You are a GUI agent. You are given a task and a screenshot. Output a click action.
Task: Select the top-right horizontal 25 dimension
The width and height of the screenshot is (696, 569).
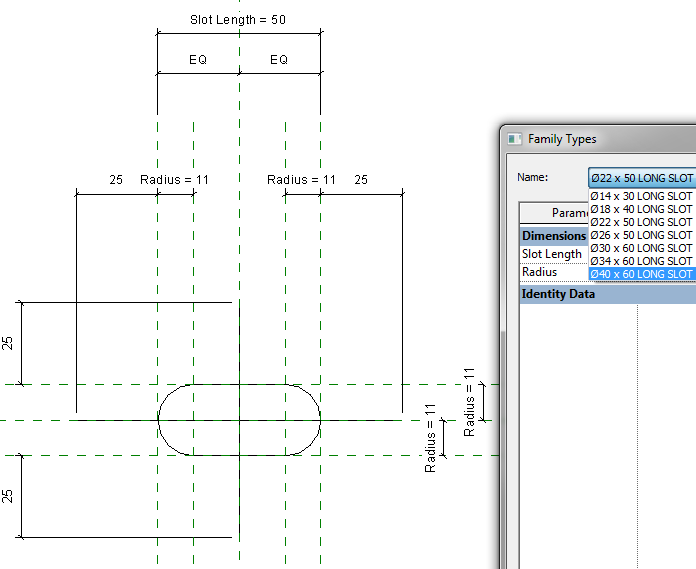pos(361,180)
